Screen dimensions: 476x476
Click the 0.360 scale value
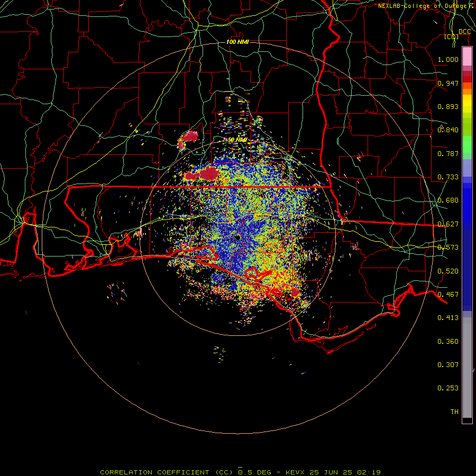(x=448, y=342)
